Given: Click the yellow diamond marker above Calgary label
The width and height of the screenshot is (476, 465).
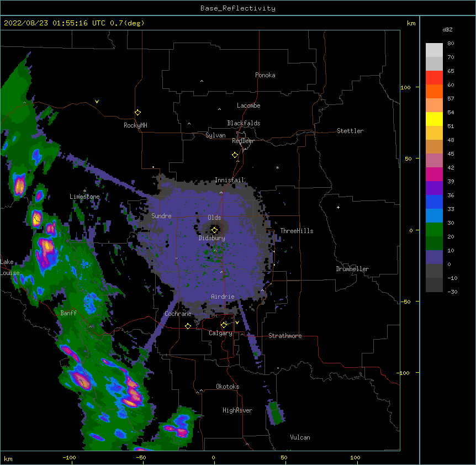Looking at the screenshot, I should 224,325.
